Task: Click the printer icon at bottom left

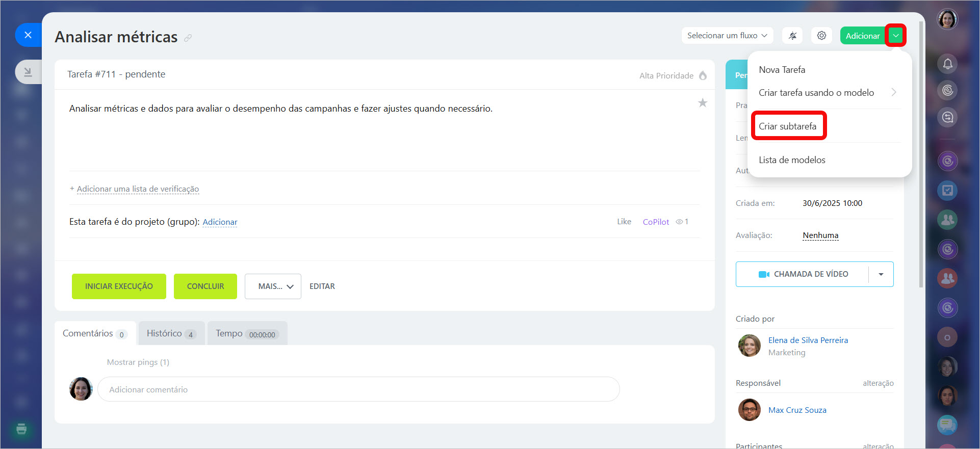Action: point(21,429)
